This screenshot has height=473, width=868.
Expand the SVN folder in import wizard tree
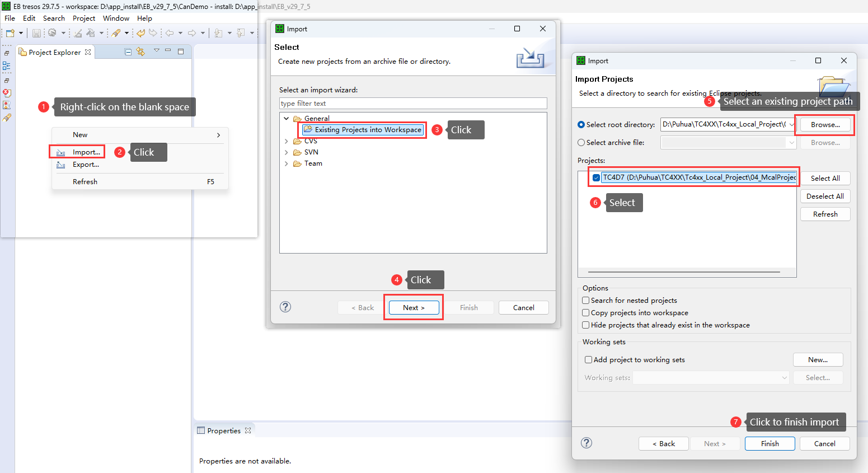pyautogui.click(x=287, y=152)
